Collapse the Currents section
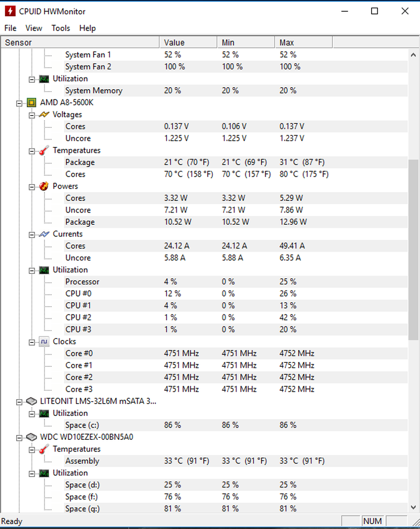Image resolution: width=420 pixels, height=529 pixels. (x=32, y=235)
